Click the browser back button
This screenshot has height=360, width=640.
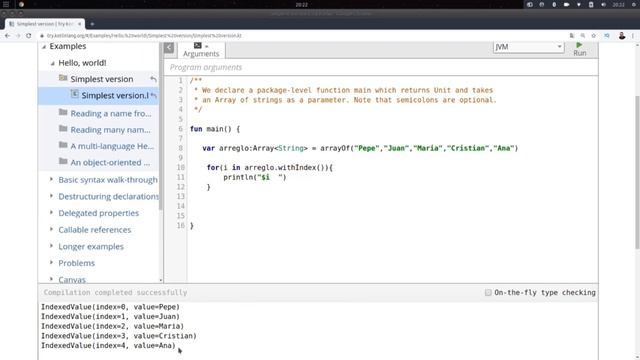pyautogui.click(x=7, y=36)
